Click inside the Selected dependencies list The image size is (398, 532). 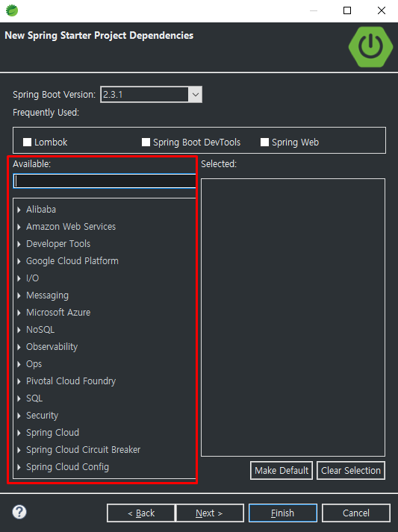coord(293,317)
